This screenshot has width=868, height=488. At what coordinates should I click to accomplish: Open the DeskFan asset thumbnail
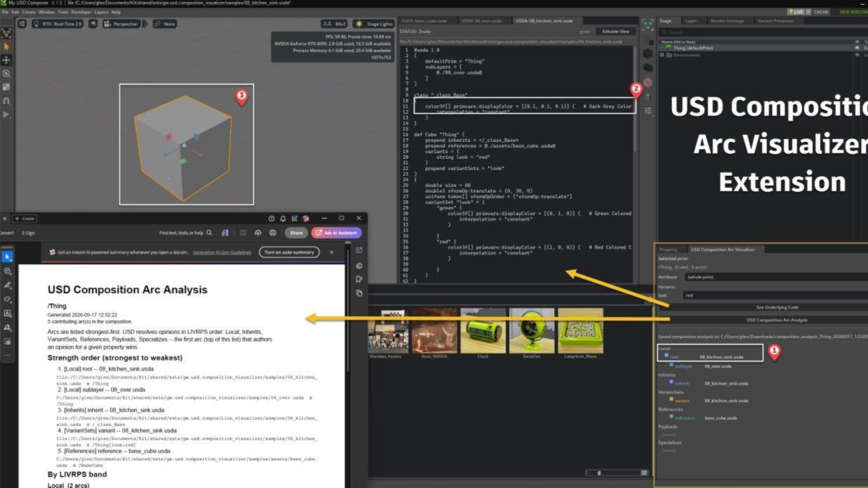(532, 331)
